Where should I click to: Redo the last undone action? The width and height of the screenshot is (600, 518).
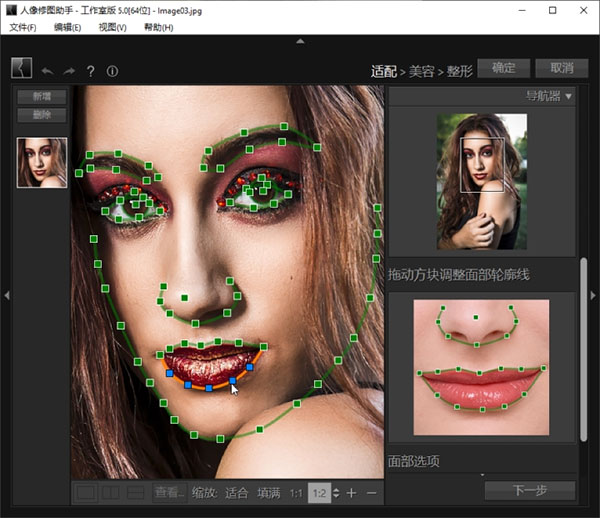pyautogui.click(x=68, y=71)
